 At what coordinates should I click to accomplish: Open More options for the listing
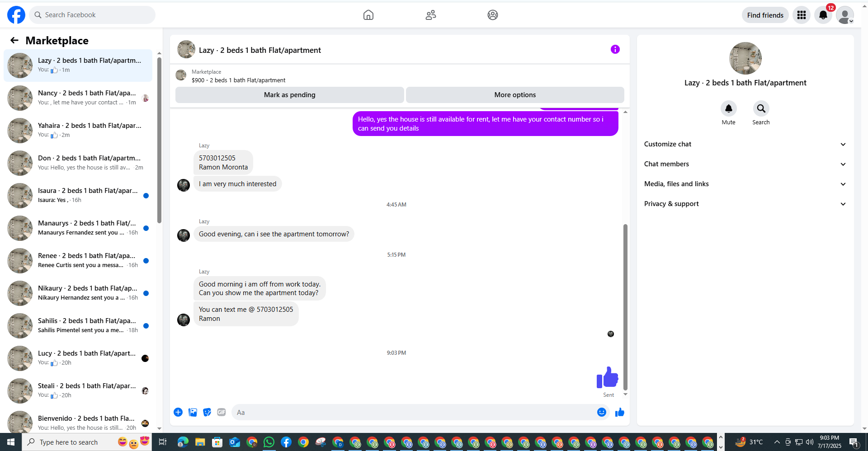click(515, 95)
